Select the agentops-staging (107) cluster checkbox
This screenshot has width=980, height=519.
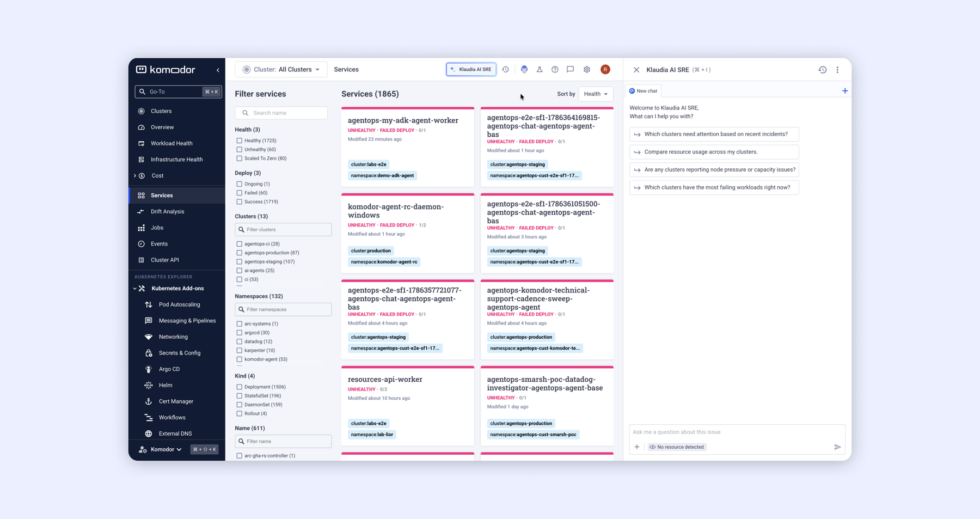pyautogui.click(x=240, y=262)
